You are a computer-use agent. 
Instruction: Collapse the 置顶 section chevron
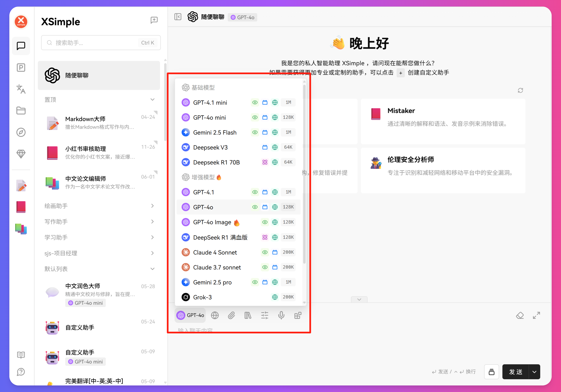(153, 100)
